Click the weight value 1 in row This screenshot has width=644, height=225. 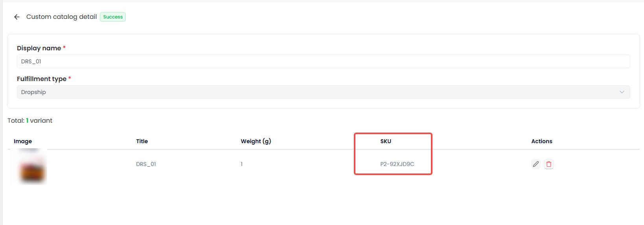click(242, 164)
